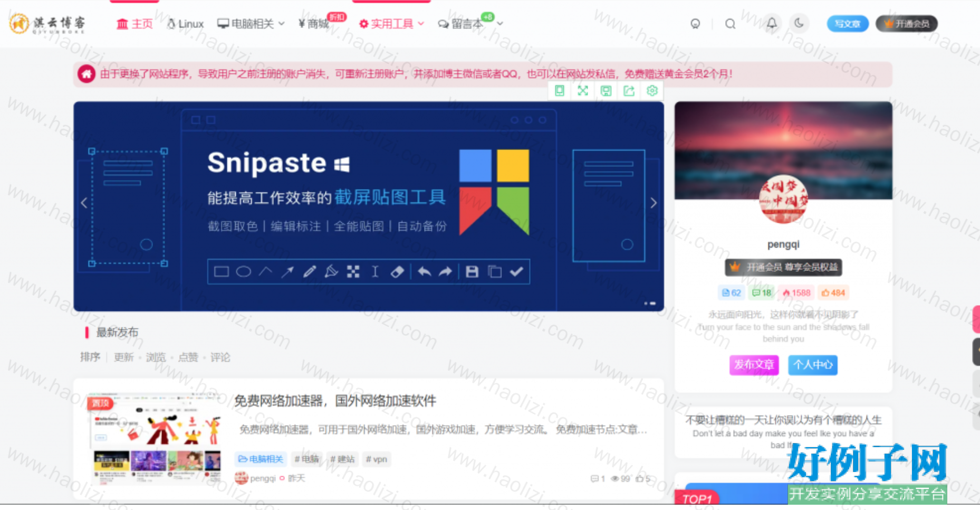Open the 留言本 guestbook menu
This screenshot has height=510, width=980.
point(460,24)
